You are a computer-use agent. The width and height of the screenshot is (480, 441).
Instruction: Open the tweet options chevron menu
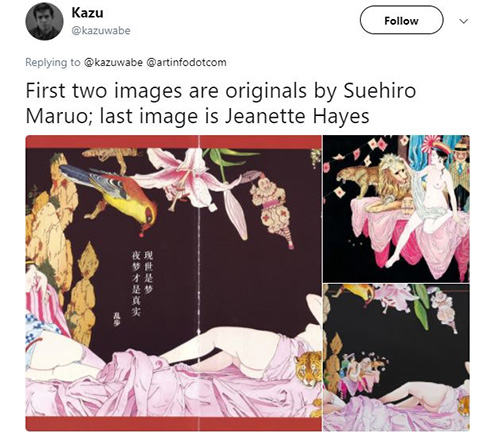pyautogui.click(x=464, y=21)
